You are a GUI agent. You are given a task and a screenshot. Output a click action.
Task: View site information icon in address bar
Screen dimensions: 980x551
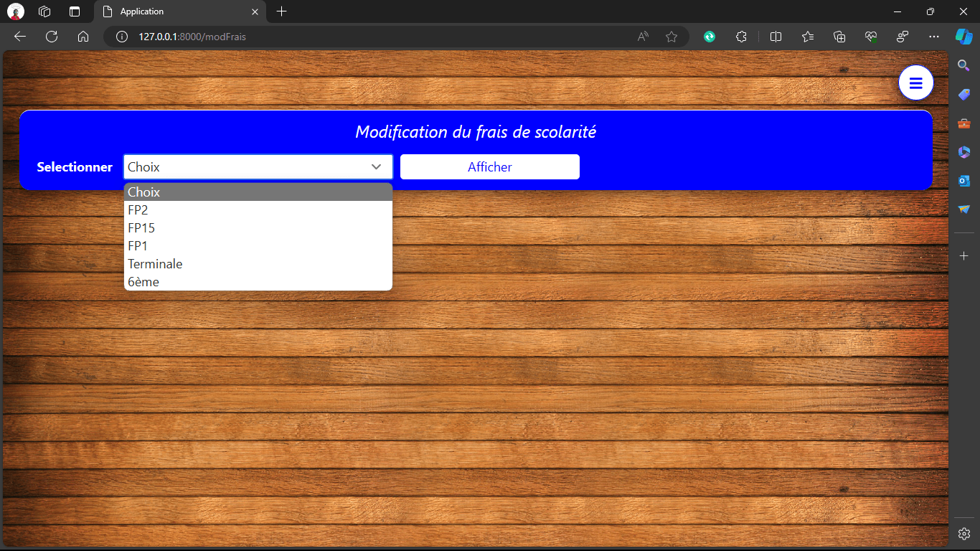tap(122, 37)
